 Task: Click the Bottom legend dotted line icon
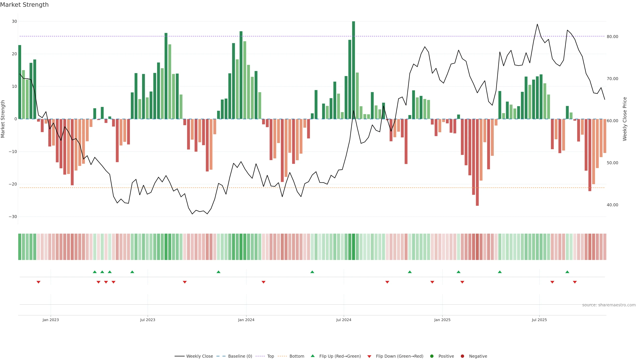pyautogui.click(x=282, y=356)
